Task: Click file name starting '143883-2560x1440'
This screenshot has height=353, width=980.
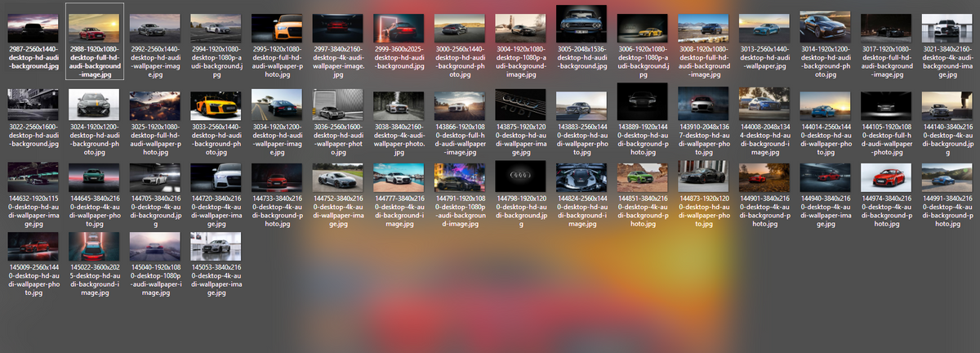Action: [x=582, y=140]
